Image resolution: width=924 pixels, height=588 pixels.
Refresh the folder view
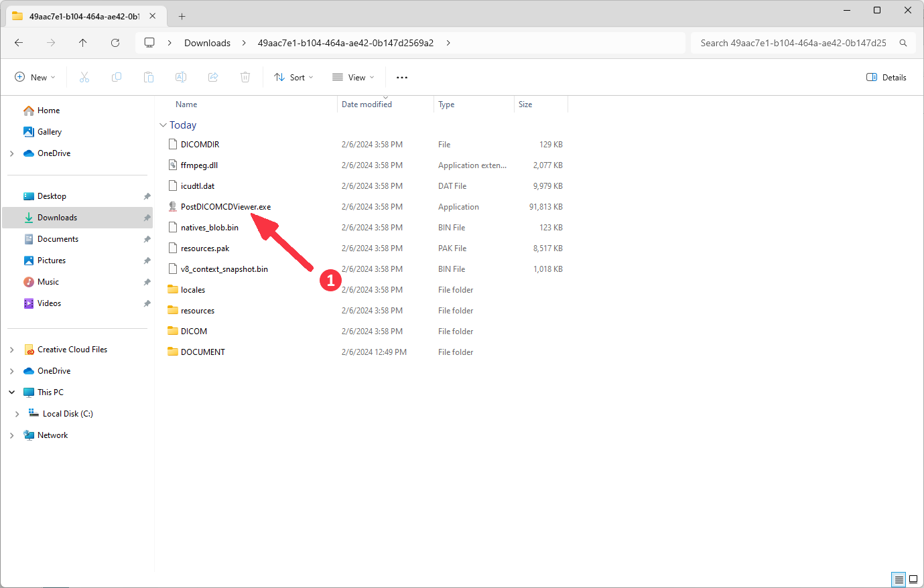[x=115, y=42]
